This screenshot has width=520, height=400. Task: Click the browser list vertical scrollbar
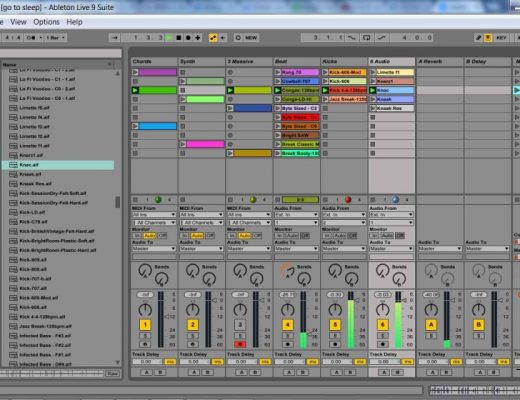coord(118,202)
